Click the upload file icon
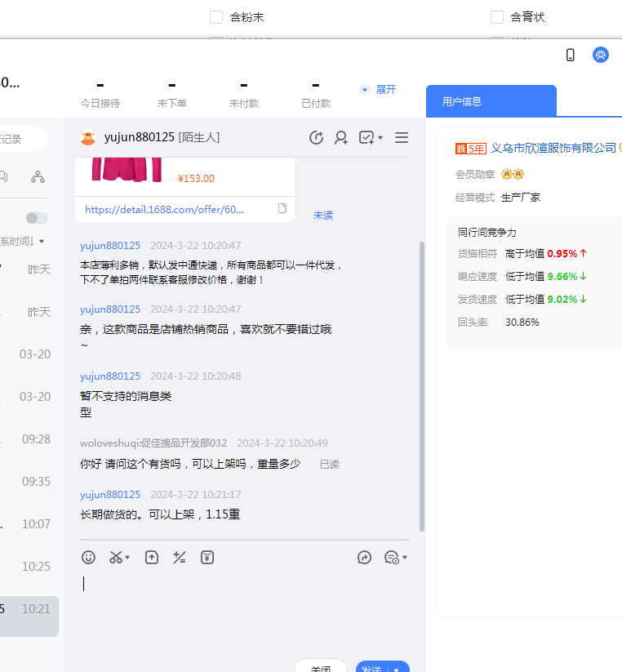Viewport: 622px width, 672px height. (x=152, y=558)
